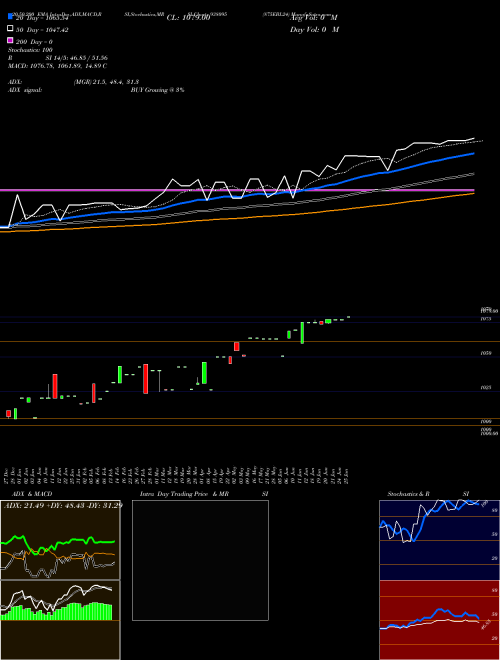This screenshot has width=500, height=660.
Task: Open the ADX indicator chart panel
Action: 60,540
